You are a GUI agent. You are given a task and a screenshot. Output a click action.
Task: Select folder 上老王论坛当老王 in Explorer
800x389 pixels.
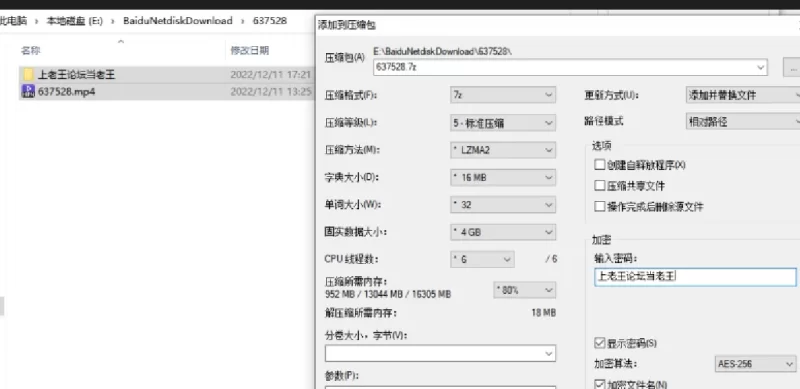click(77, 75)
